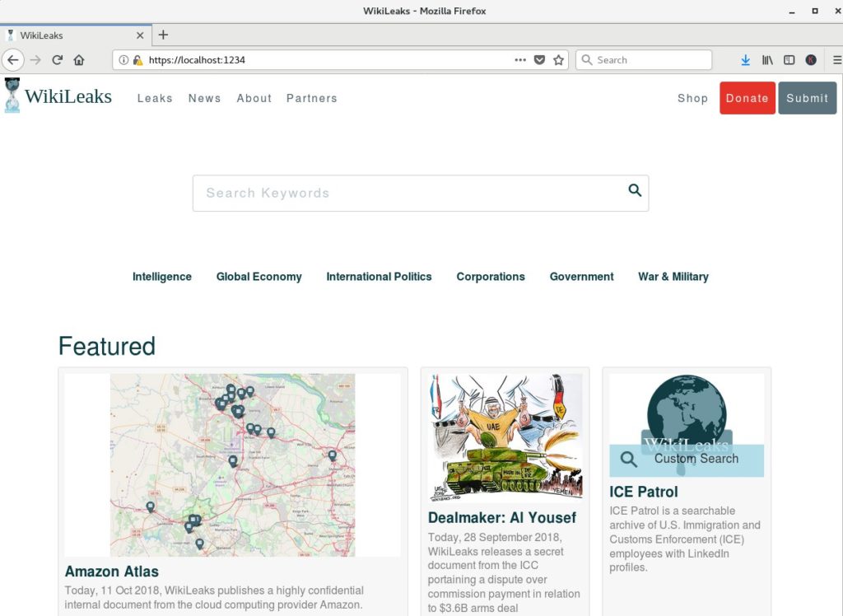Open the Firefox hamburger menu

[836, 60]
